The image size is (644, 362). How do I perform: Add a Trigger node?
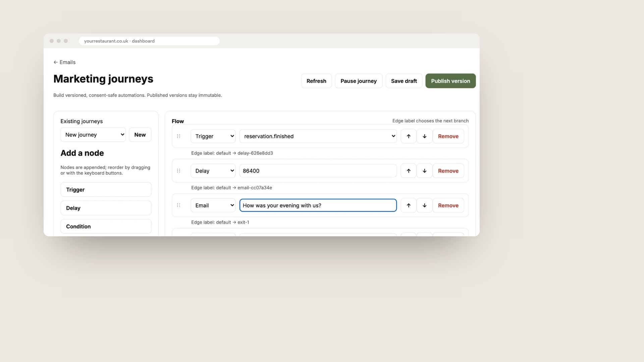(106, 189)
